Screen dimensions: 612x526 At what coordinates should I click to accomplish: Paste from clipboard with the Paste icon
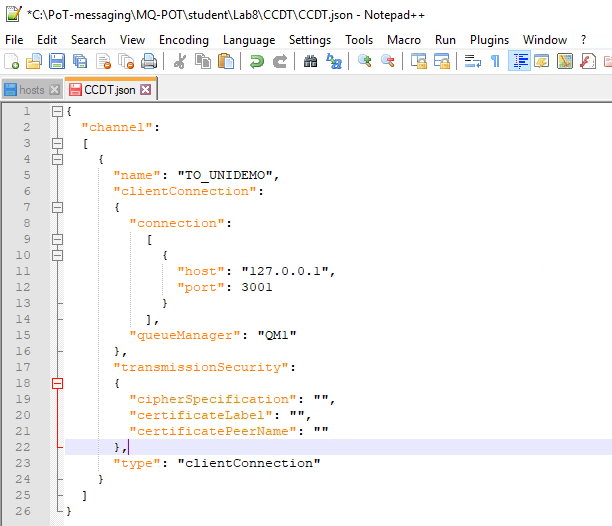coord(226,62)
